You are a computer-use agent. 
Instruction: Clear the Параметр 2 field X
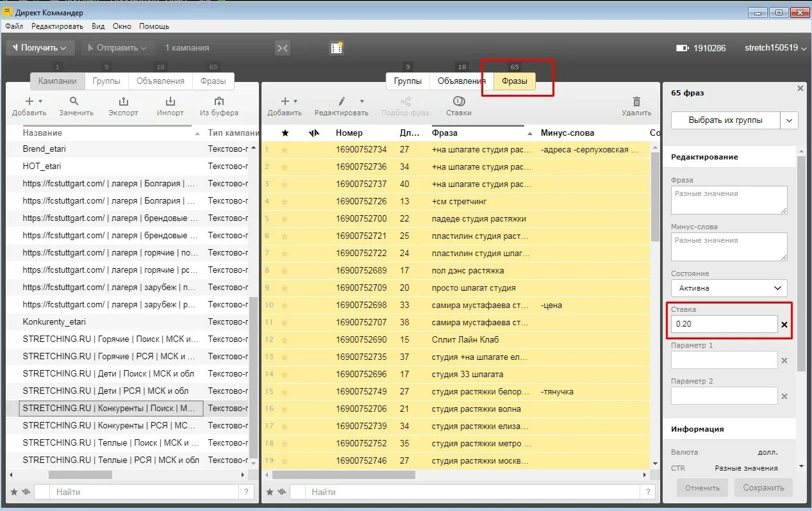tap(784, 396)
